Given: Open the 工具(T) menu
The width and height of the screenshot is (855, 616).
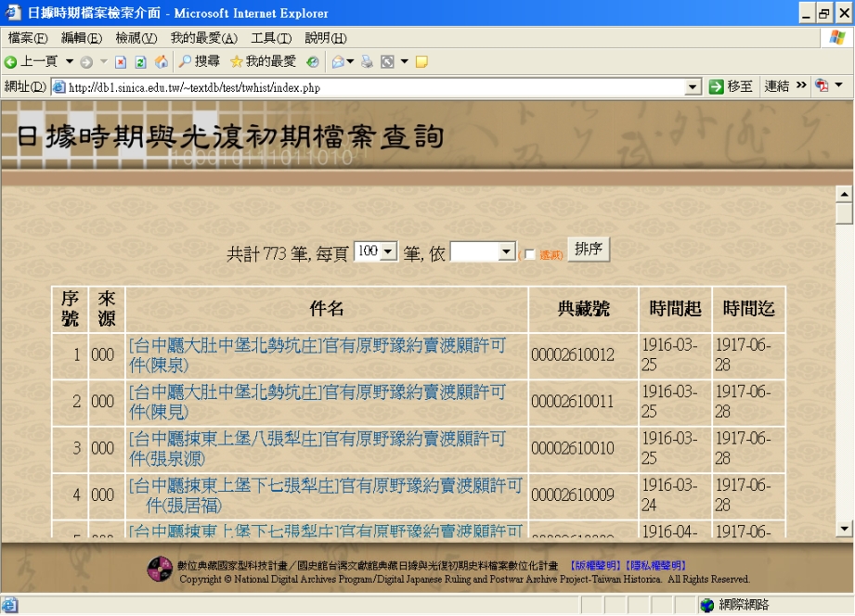Looking at the screenshot, I should click(x=271, y=38).
